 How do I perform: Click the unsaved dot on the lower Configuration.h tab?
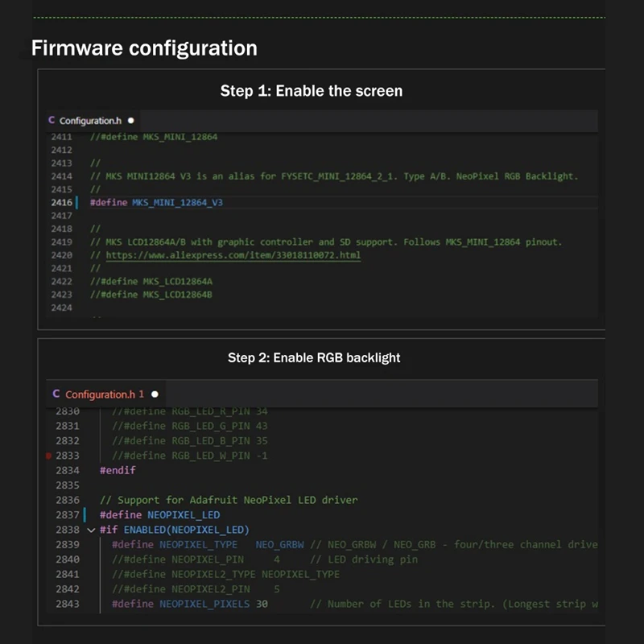pos(155,394)
